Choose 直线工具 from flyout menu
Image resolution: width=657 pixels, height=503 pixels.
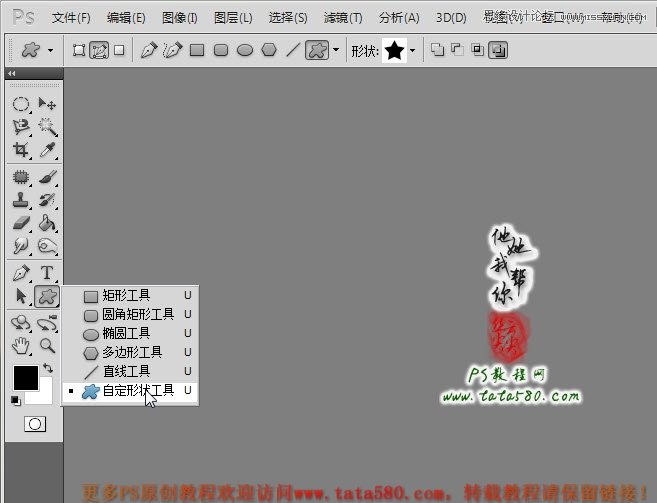point(130,371)
